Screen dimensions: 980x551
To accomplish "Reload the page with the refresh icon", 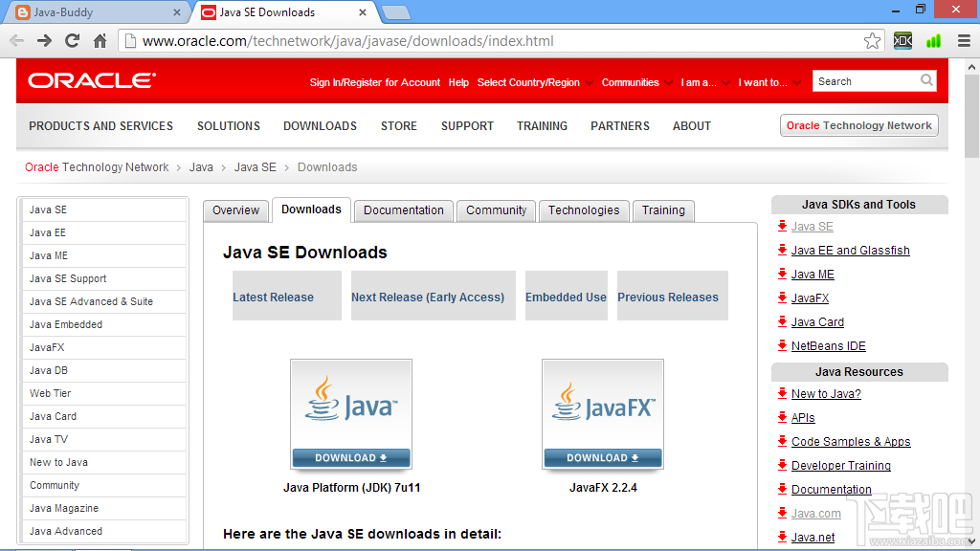I will [x=71, y=40].
